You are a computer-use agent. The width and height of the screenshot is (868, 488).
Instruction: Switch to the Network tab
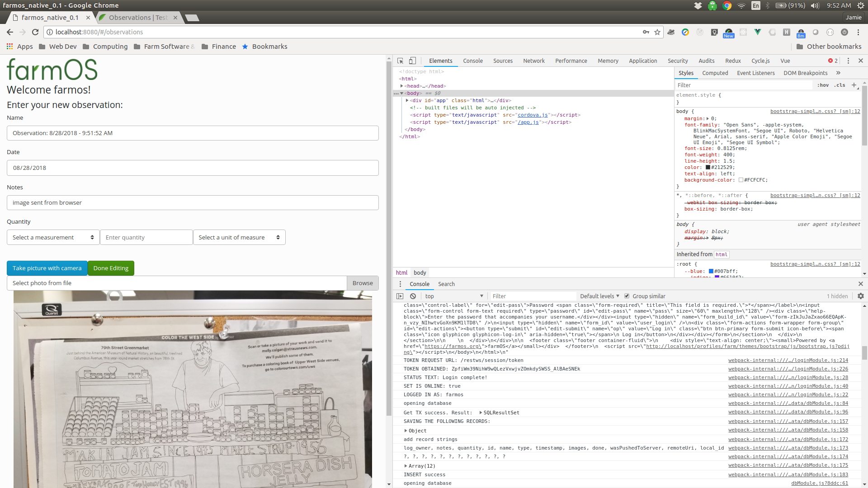point(533,61)
